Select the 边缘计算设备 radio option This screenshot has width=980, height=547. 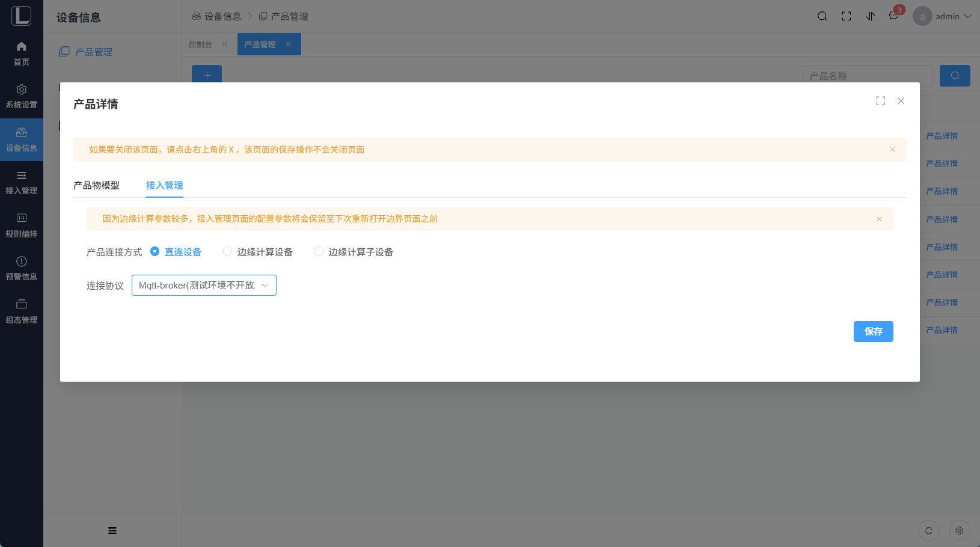228,252
